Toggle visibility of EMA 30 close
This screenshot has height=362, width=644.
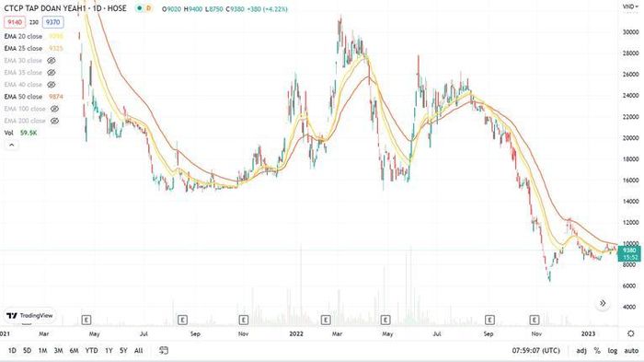(51, 61)
